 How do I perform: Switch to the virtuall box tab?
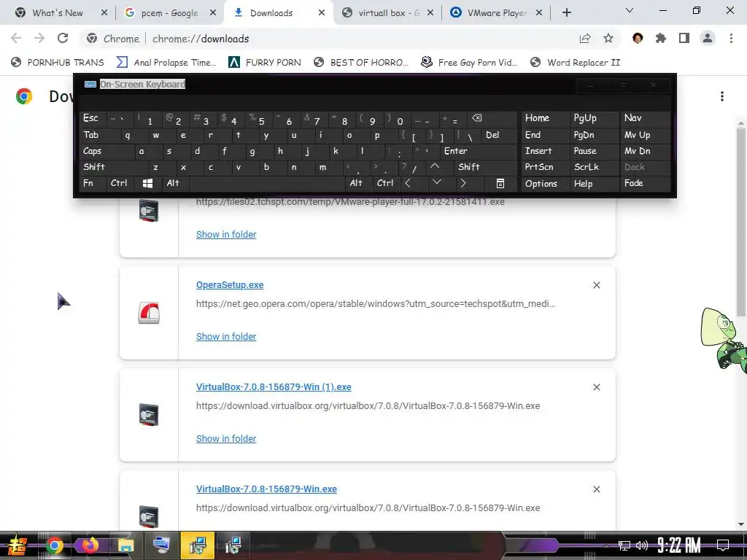coord(388,13)
